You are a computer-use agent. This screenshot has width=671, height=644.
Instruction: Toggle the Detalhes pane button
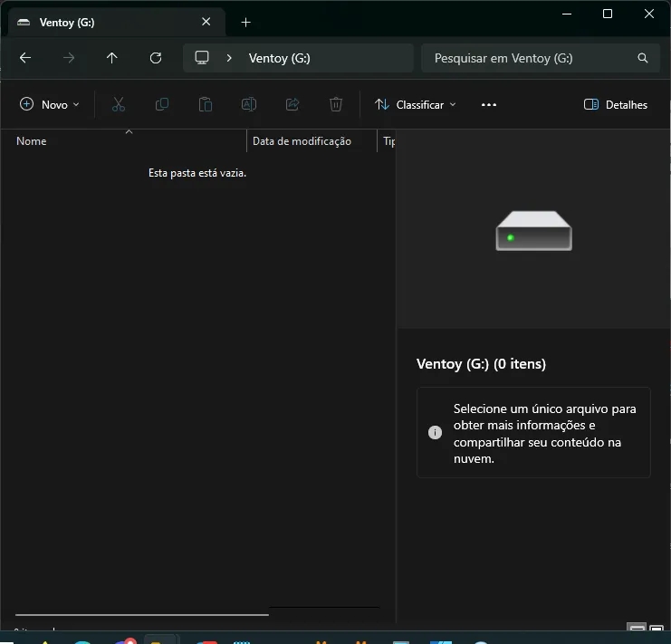pyautogui.click(x=616, y=105)
